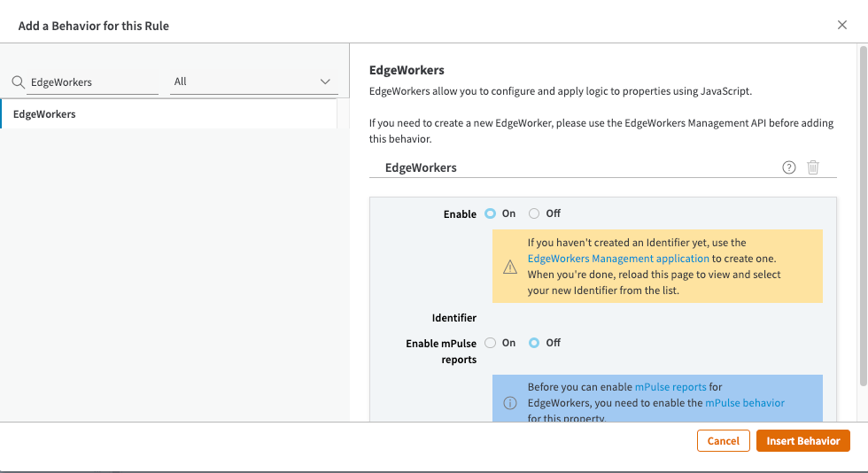Select Off for Enable mPulse reports
Viewport: 868px width, 473px height.
tap(534, 343)
